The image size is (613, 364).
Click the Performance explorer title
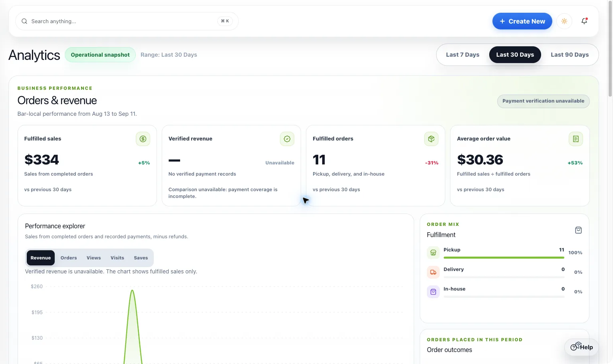coord(55,226)
